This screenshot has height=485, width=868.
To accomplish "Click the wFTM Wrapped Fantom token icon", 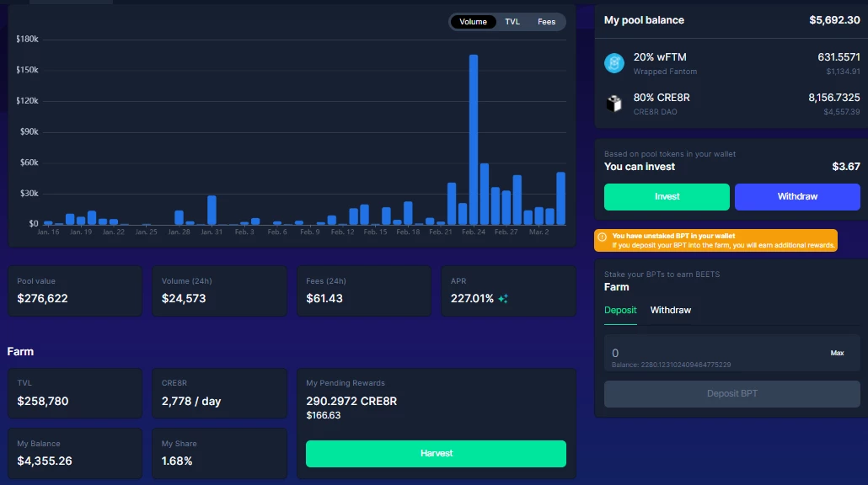I will (613, 63).
